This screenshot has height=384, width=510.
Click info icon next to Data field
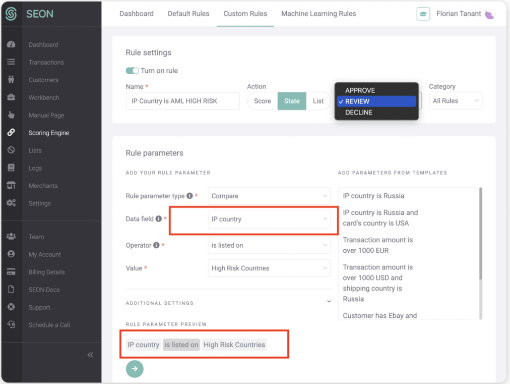click(x=159, y=219)
